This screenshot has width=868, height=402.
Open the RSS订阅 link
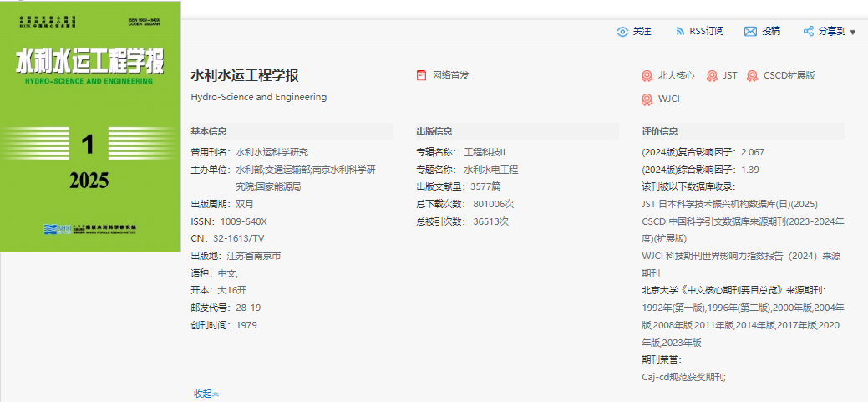pos(707,32)
